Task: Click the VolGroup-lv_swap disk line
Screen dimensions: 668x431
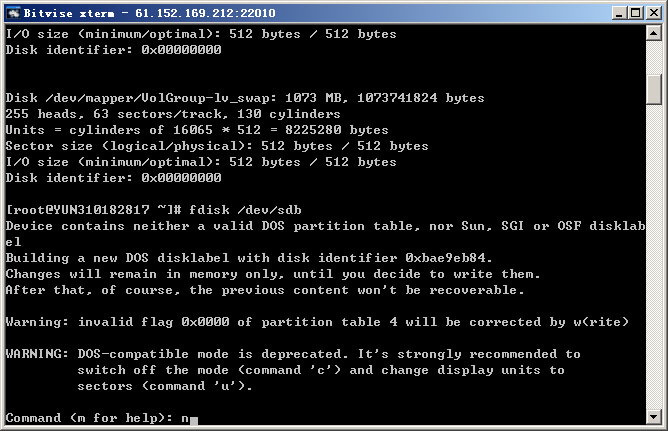Action: [x=245, y=98]
